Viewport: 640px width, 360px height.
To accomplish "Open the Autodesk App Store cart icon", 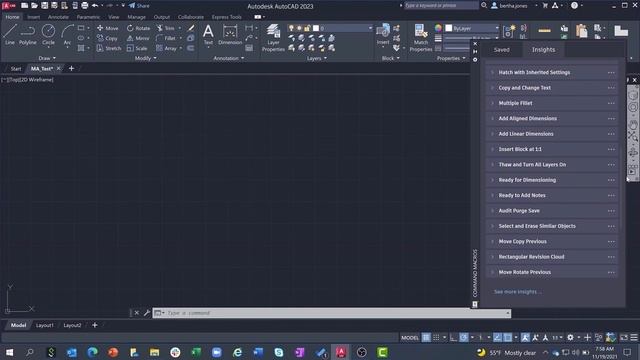I will [x=545, y=6].
